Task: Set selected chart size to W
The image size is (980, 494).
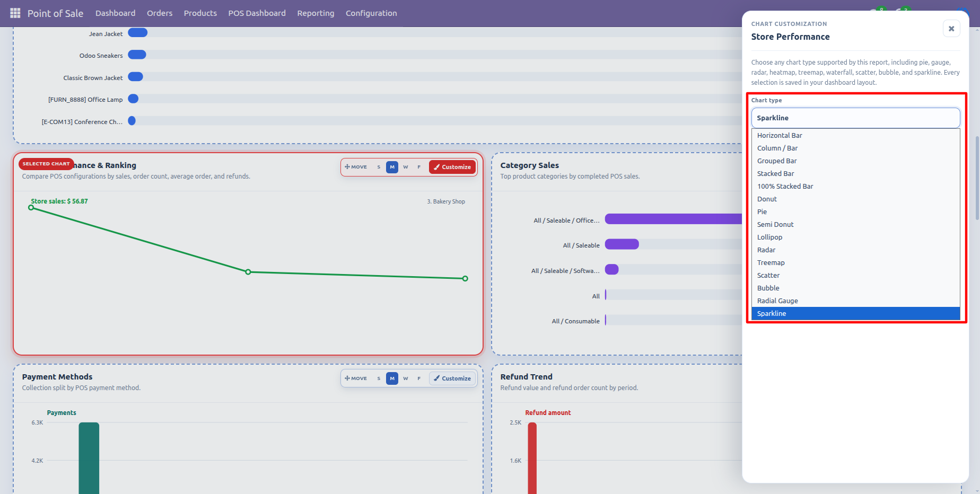Action: coord(406,167)
